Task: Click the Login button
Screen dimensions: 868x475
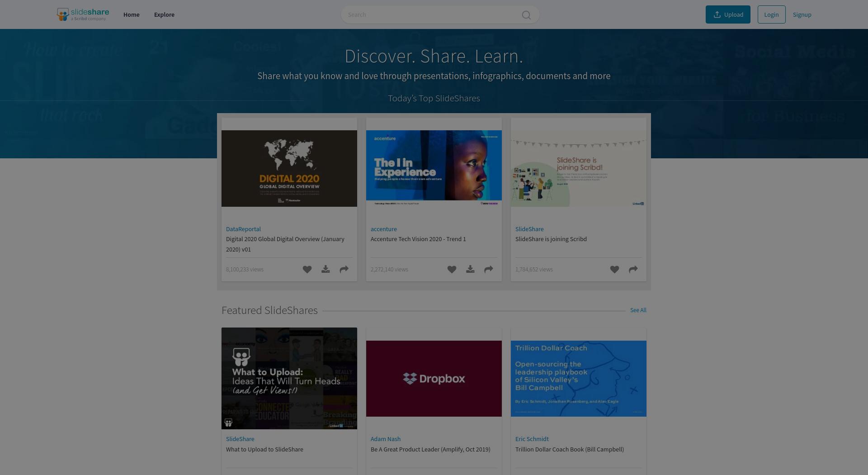Action: pyautogui.click(x=771, y=14)
